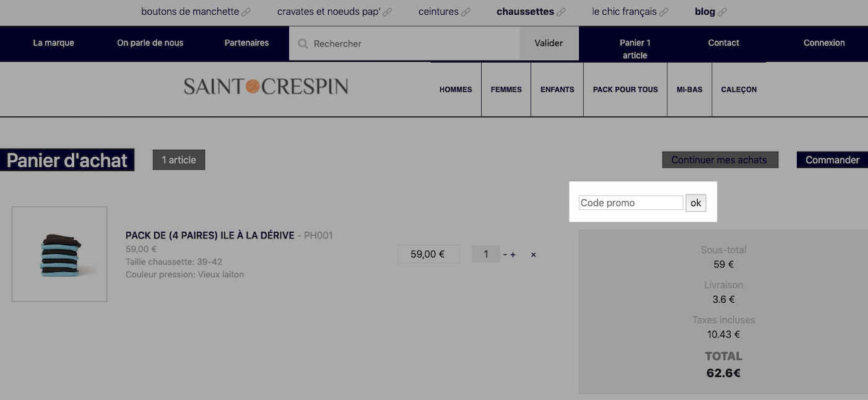The height and width of the screenshot is (400, 868).
Task: Decrease quantity with the minus sign
Action: click(505, 254)
